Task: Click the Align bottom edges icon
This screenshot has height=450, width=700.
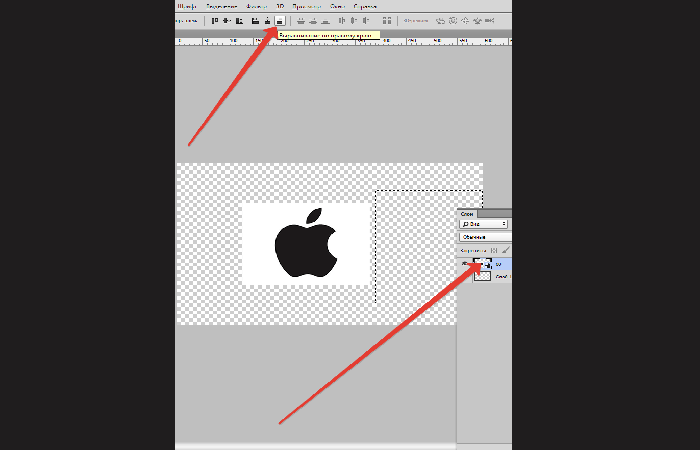Action: pos(239,21)
